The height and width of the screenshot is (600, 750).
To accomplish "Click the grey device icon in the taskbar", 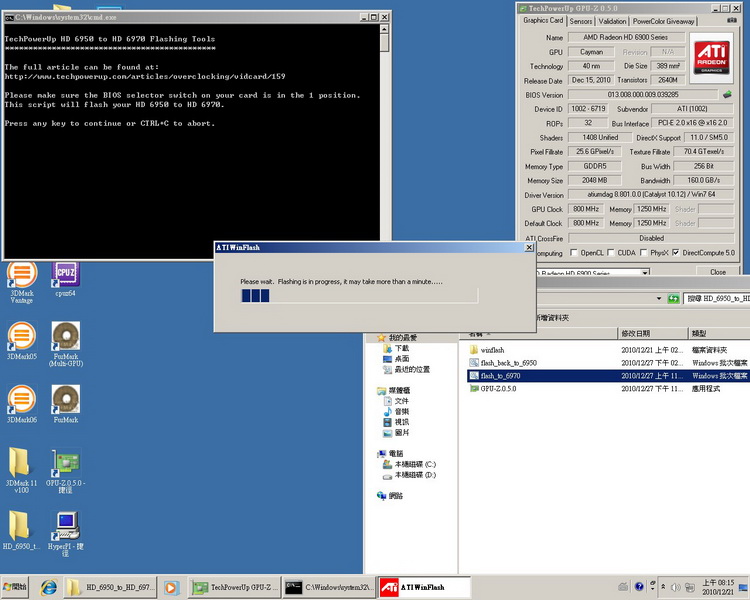I will pyautogui.click(x=623, y=587).
